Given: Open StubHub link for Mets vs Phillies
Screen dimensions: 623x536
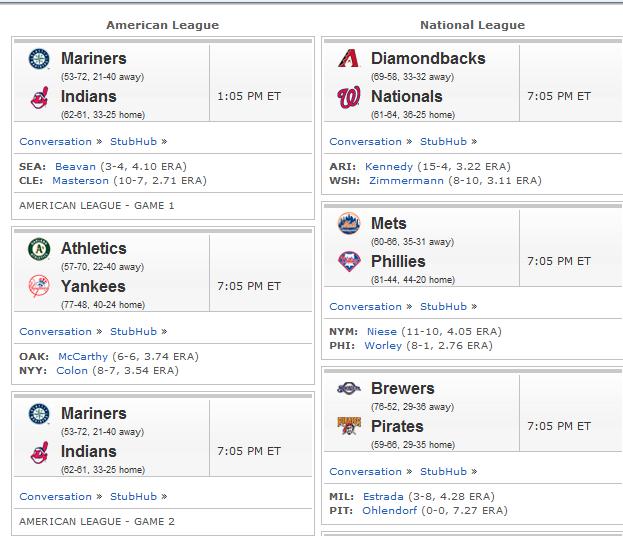Looking at the screenshot, I should (443, 306).
